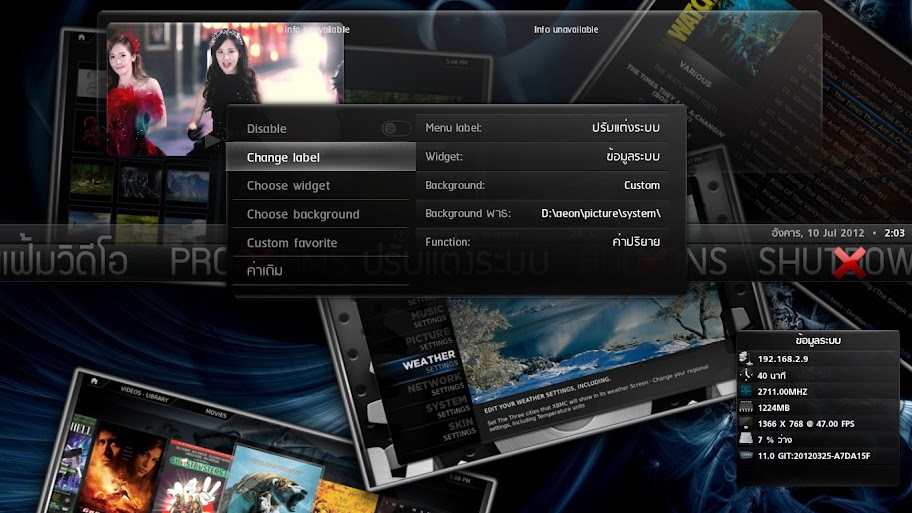Click the ข้อมูลระบบ widget title

818,340
